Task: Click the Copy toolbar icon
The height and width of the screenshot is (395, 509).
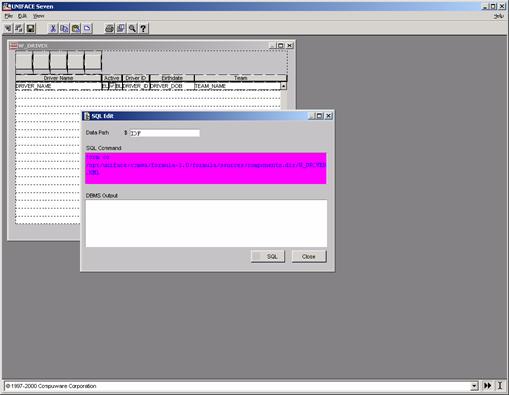Action: point(64,28)
